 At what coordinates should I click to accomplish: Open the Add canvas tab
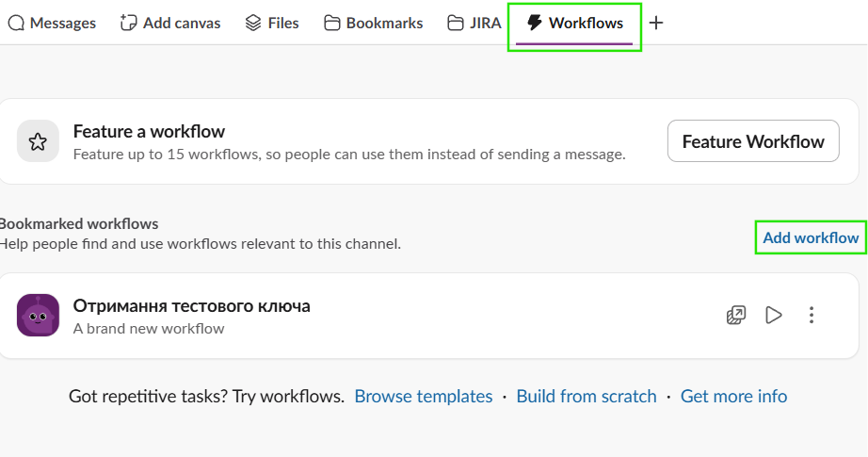coord(170,24)
